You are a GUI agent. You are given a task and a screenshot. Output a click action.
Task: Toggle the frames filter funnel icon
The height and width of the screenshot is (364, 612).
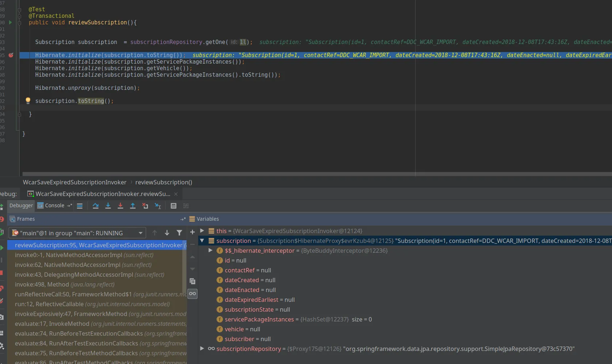point(179,233)
